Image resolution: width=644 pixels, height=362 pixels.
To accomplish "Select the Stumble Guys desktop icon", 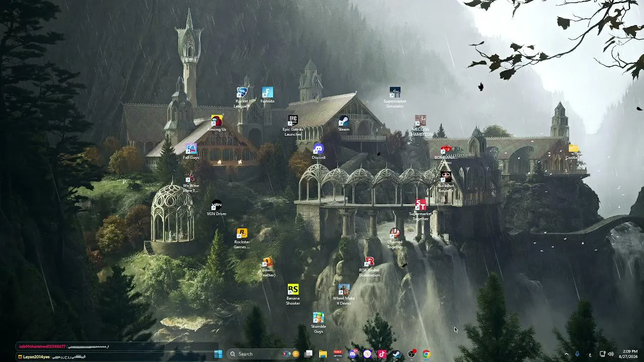I will (318, 323).
